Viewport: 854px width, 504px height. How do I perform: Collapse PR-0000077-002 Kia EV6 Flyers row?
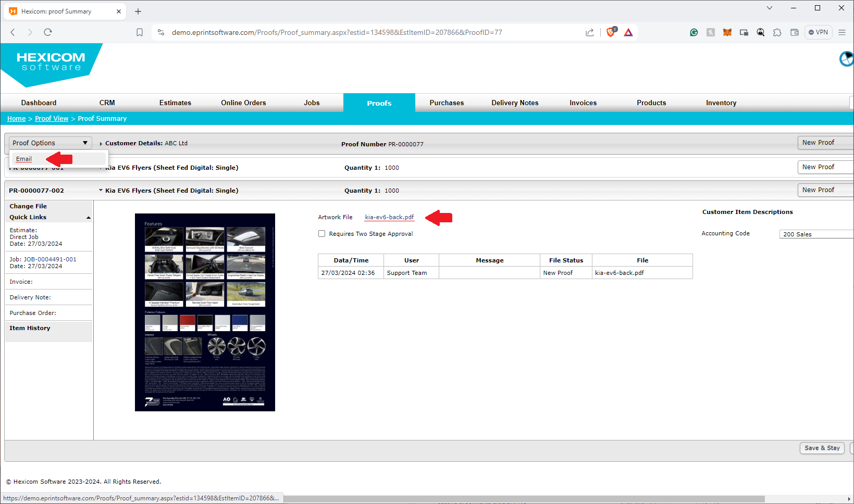101,191
